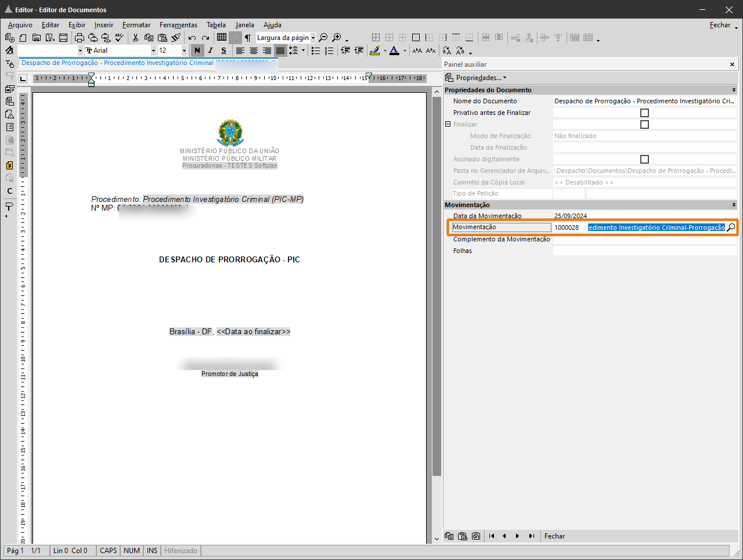Click the numbered list icon
The height and width of the screenshot is (560, 743).
pyautogui.click(x=329, y=51)
